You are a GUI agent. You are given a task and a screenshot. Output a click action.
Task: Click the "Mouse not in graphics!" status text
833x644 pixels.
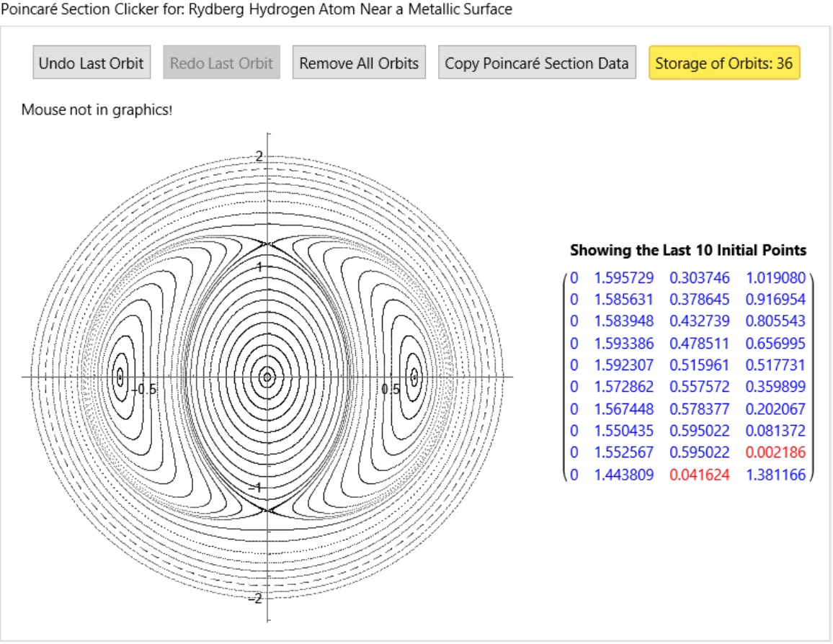97,109
